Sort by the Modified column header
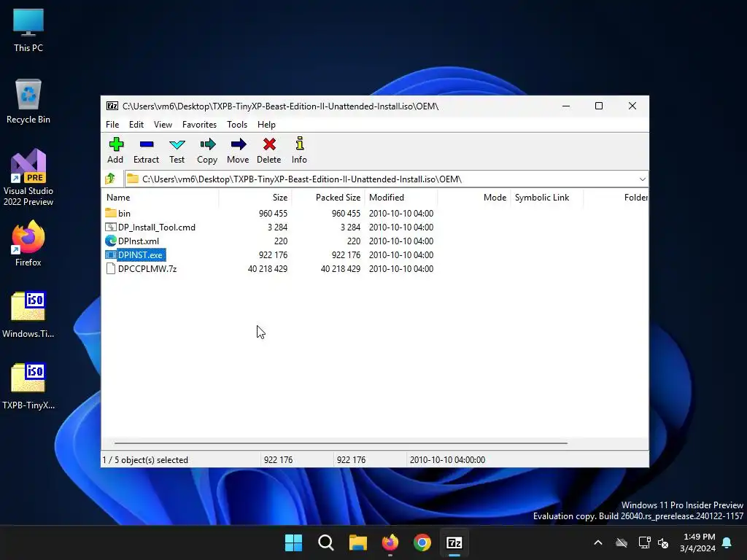 coord(401,197)
